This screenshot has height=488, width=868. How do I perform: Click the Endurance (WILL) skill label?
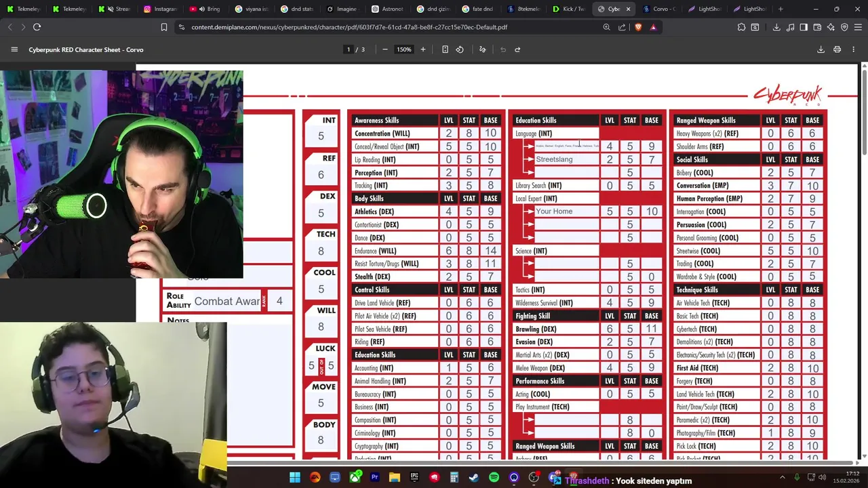375,251
